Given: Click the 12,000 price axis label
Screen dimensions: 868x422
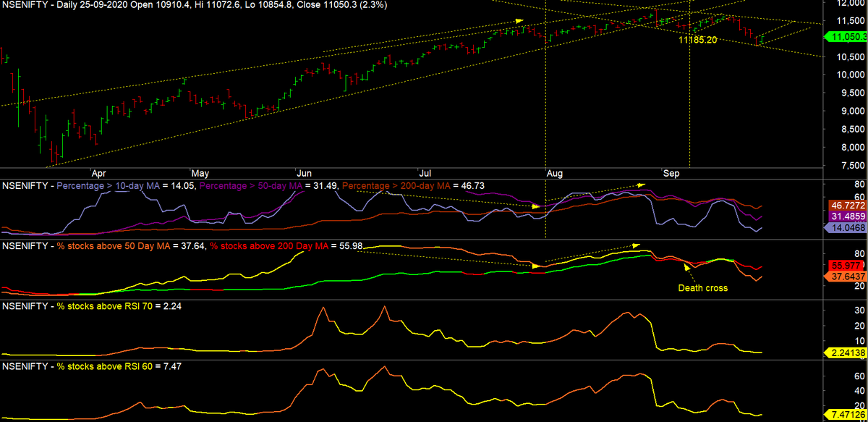Looking at the screenshot, I should coord(851,4).
